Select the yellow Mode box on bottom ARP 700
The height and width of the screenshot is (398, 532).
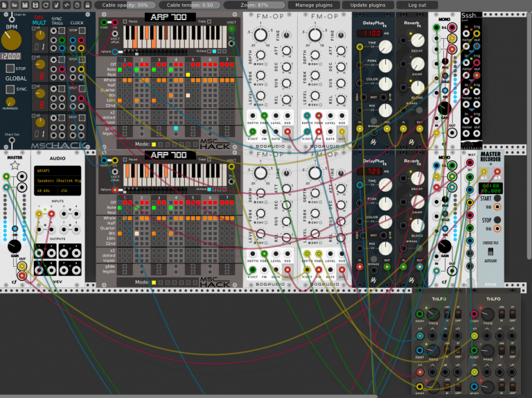pos(154,282)
